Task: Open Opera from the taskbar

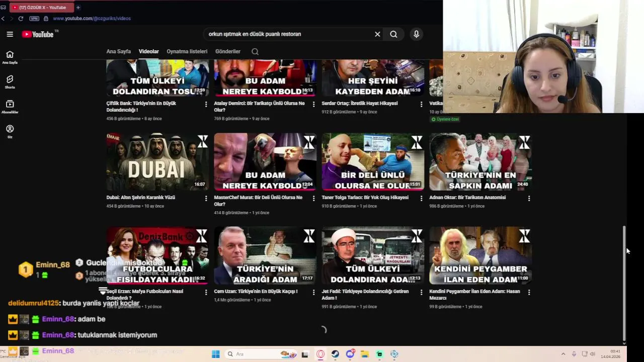Action: pos(320,354)
